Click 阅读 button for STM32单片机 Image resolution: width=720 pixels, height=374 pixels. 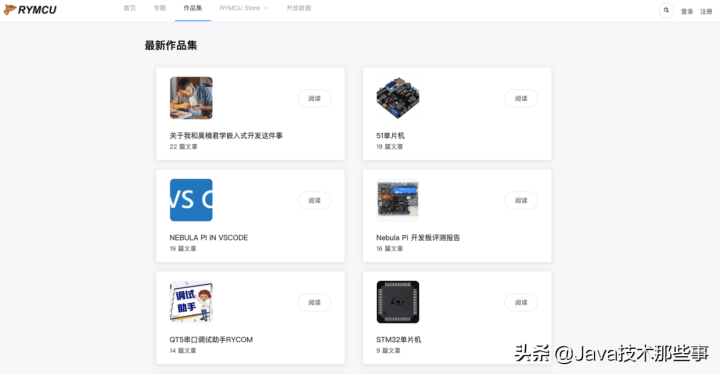pos(521,302)
